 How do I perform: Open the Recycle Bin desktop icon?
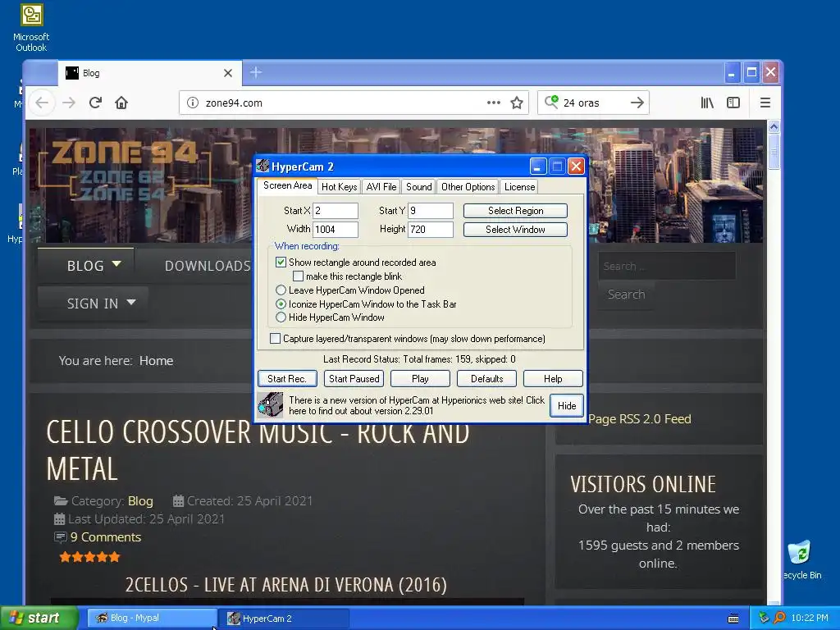tap(801, 559)
